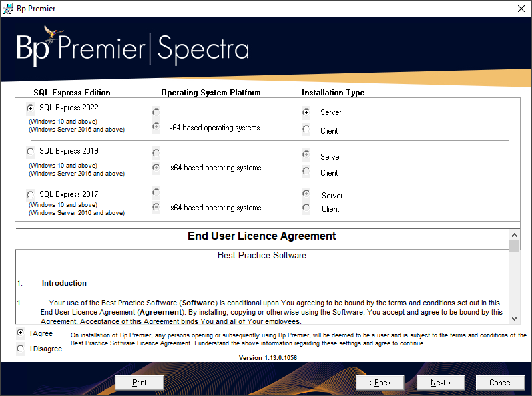Proceed with the Next button
Image resolution: width=532 pixels, height=396 pixels.
[441, 383]
